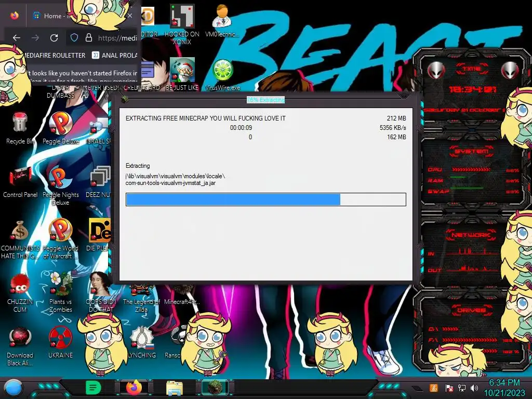Click the EXTRACTING FREE MINECRAP status text
Viewport: 532px width, 399px height.
(x=206, y=118)
